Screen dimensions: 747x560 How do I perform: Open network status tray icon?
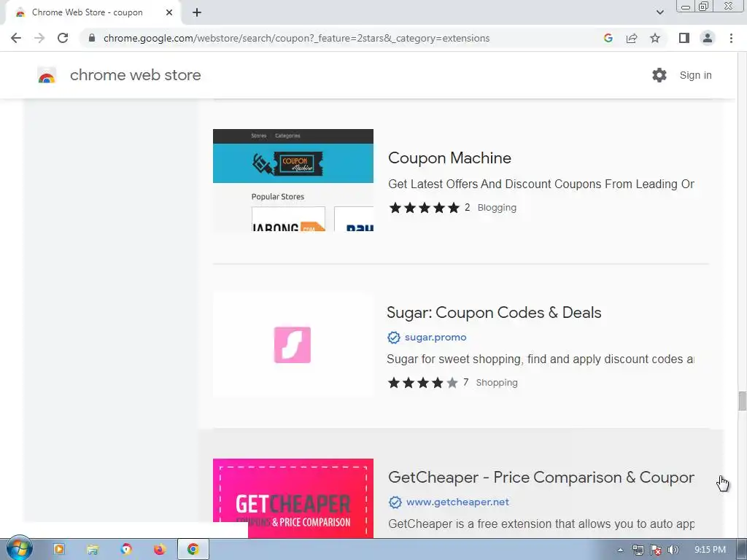tap(638, 550)
